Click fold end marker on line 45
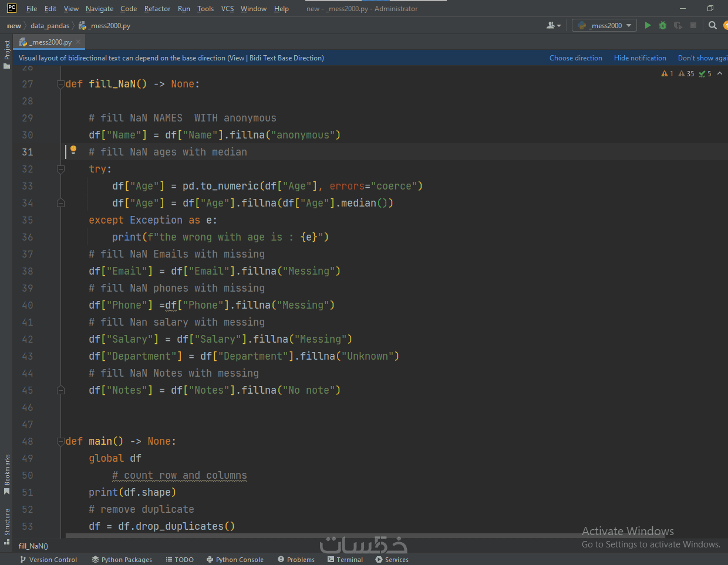728x565 pixels. pyautogui.click(x=60, y=390)
